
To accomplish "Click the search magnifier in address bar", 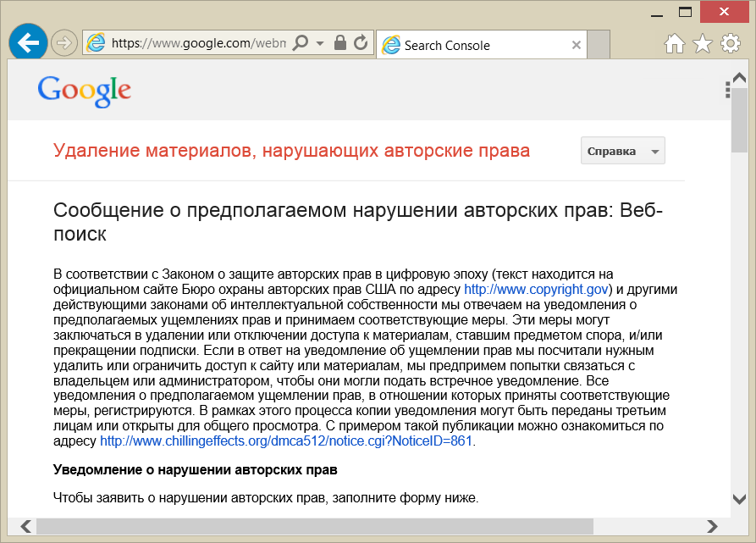I will 301,43.
